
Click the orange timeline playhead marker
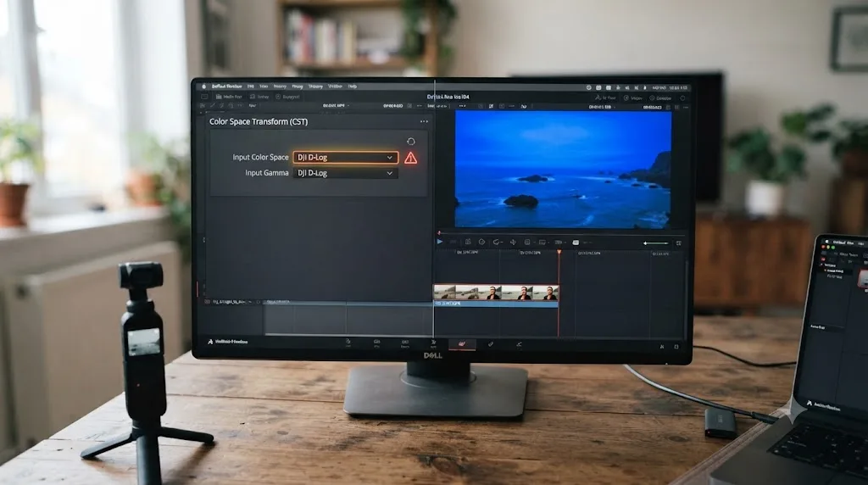559,253
